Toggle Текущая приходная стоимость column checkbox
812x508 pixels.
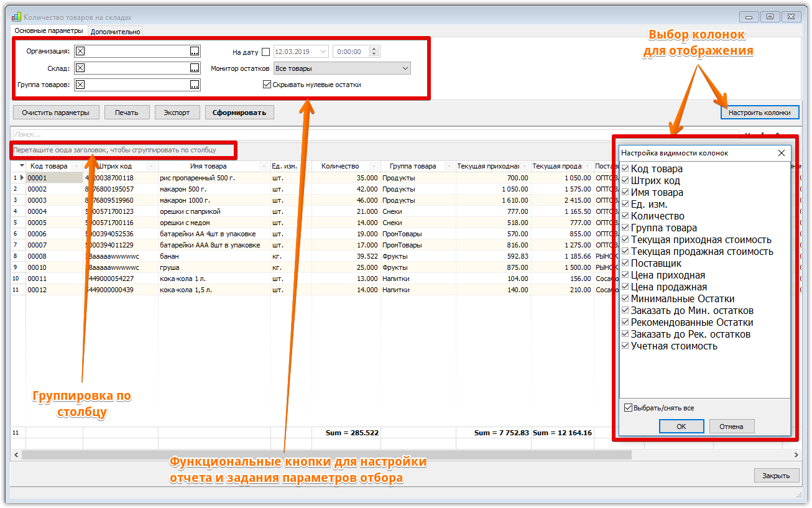tap(626, 240)
